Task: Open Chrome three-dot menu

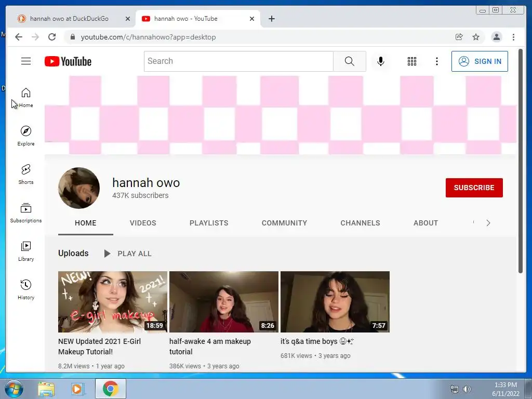Action: click(513, 37)
